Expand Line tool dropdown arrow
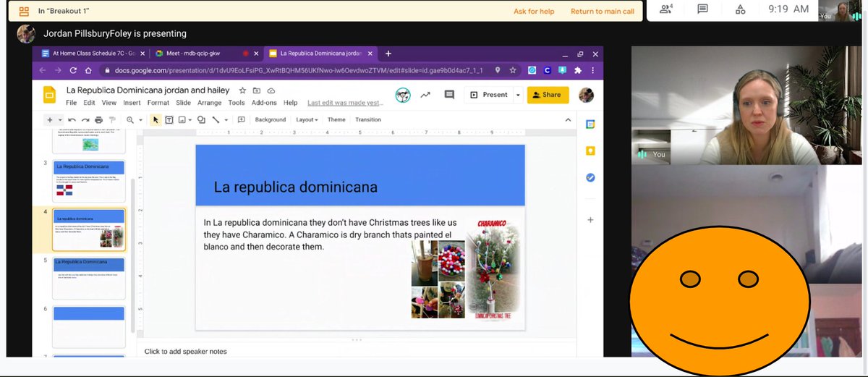 coord(226,119)
